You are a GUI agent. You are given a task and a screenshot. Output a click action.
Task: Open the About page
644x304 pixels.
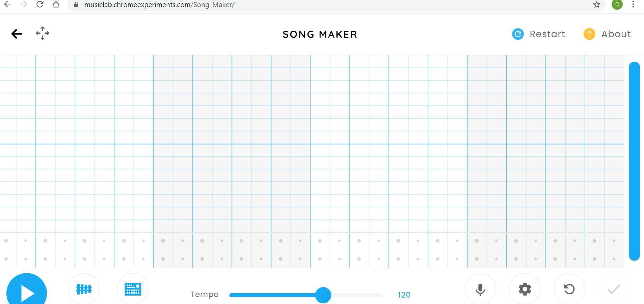click(616, 34)
